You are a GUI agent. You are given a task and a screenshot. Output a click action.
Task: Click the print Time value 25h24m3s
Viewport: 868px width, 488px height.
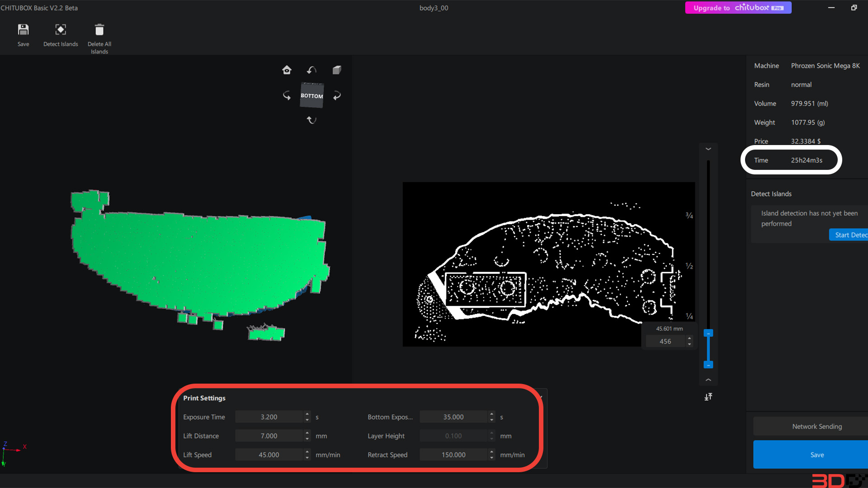pyautogui.click(x=807, y=160)
